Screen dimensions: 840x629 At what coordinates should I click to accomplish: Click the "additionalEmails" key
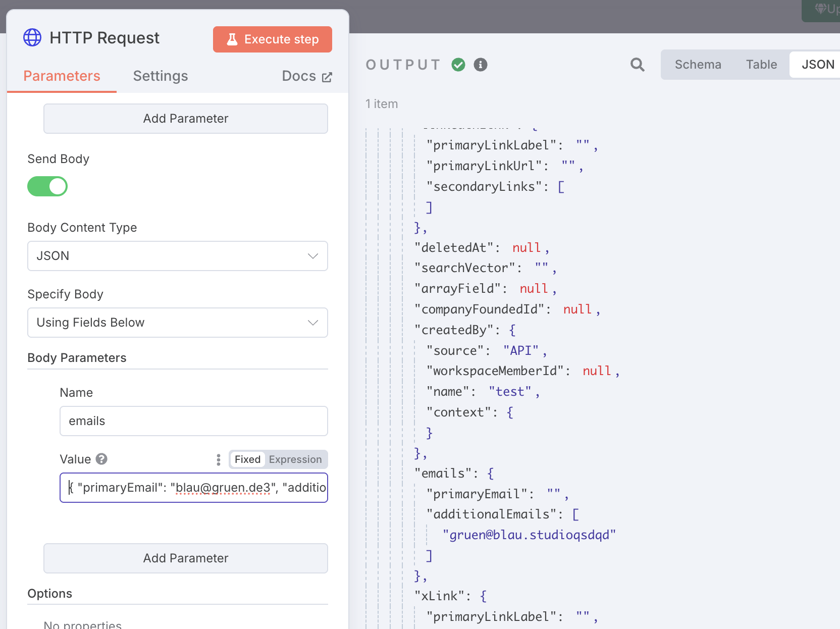tap(492, 514)
